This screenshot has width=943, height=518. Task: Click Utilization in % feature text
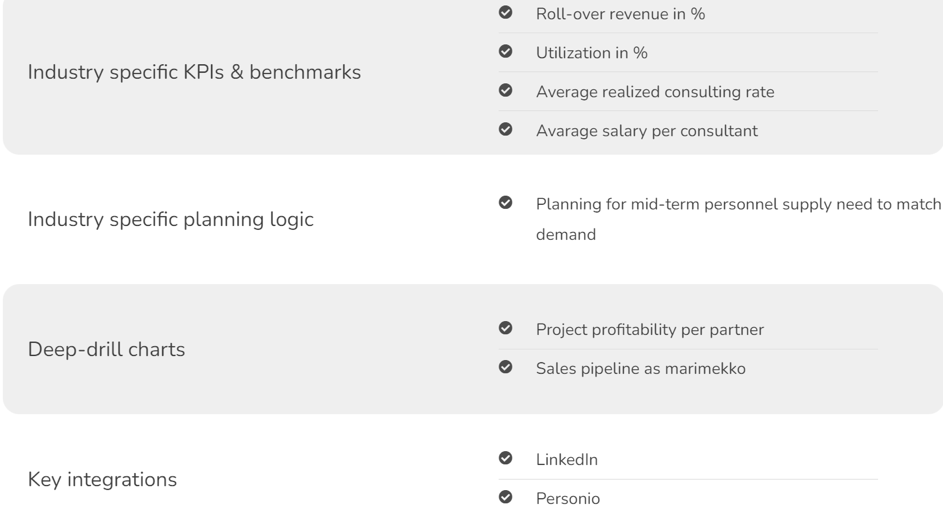[591, 53]
